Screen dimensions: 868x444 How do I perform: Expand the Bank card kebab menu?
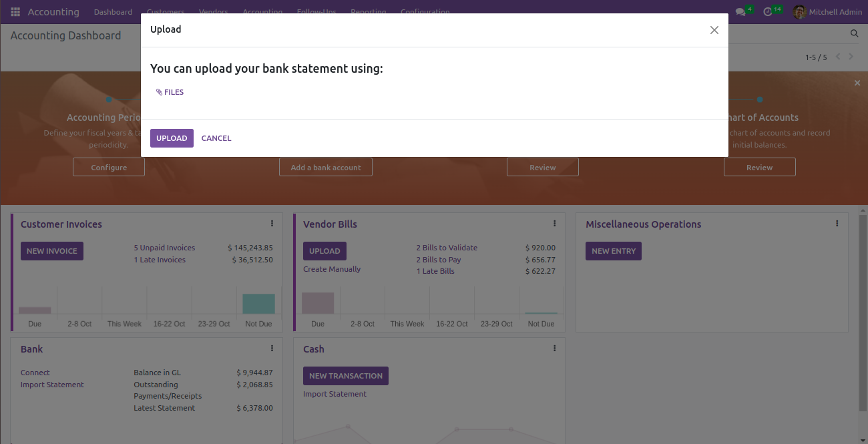272,349
